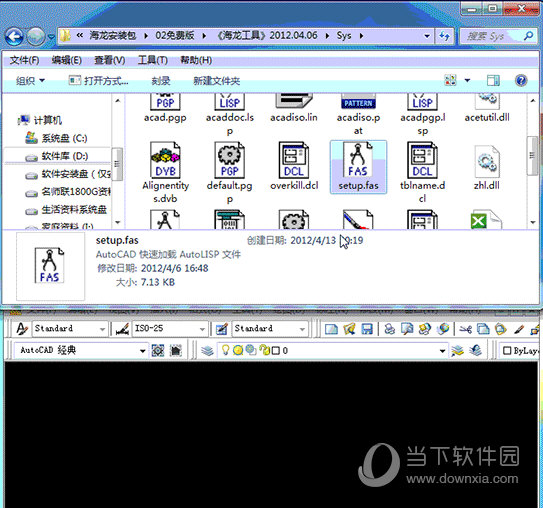Click the Save icon in AutoCAD toolbar
The image size is (543, 508).
click(x=367, y=329)
